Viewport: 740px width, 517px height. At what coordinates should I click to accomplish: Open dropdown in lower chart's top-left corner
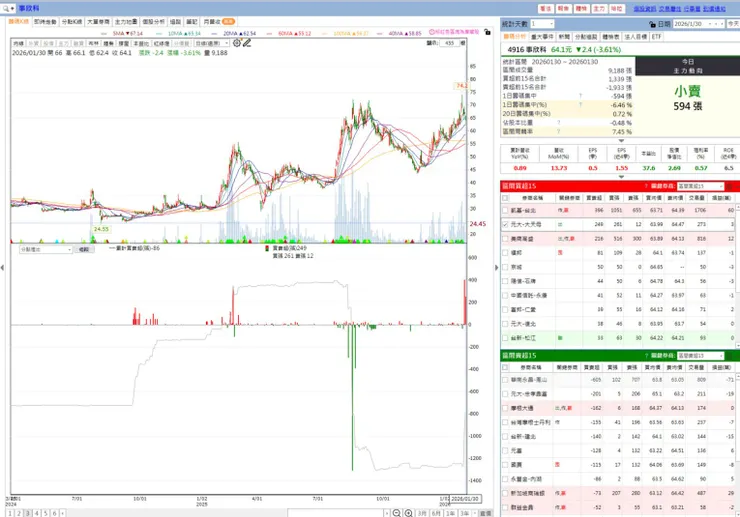pyautogui.click(x=45, y=249)
